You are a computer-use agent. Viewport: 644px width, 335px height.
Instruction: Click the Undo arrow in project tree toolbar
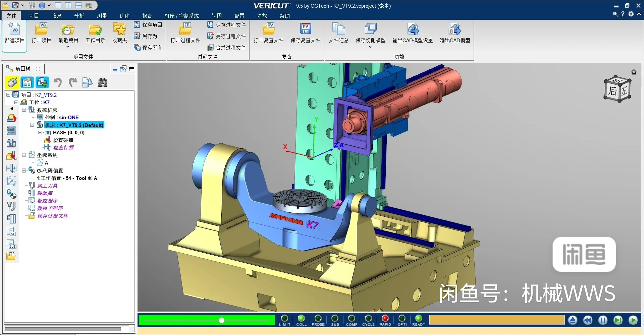click(57, 82)
